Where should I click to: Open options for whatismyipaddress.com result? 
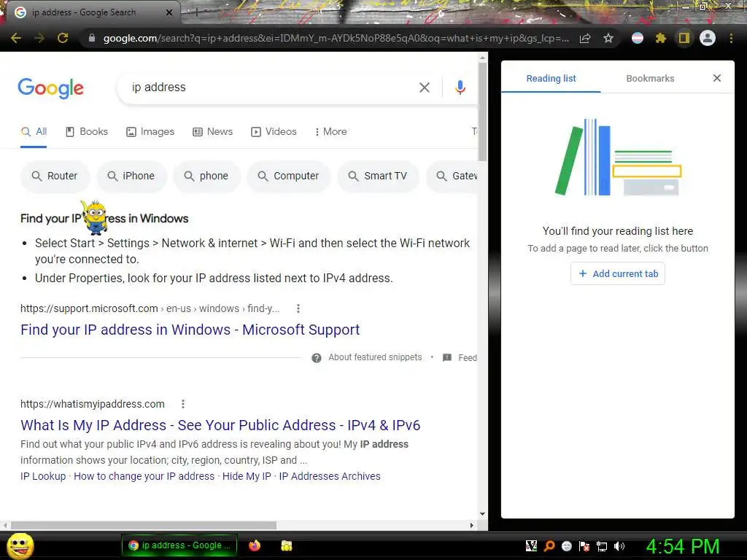coord(183,404)
